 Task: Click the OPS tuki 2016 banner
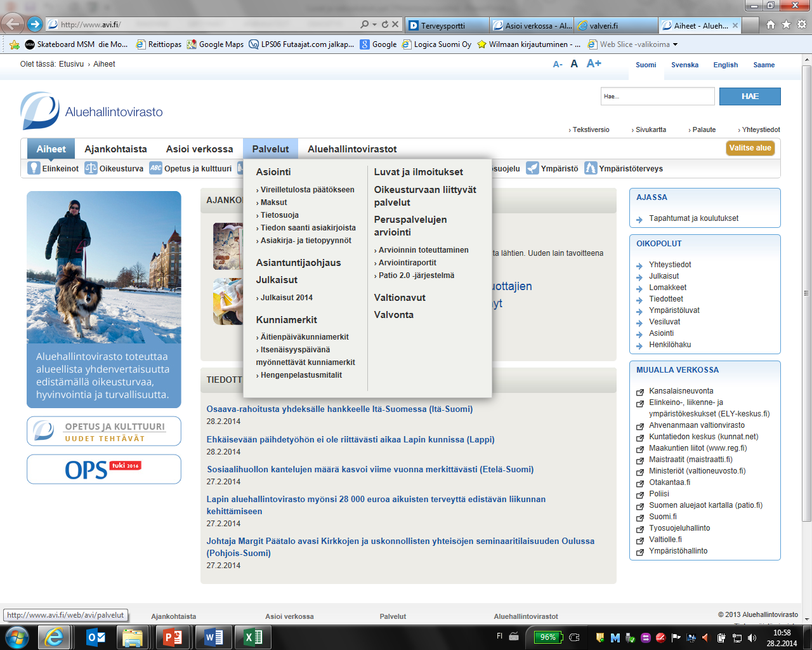tap(104, 469)
